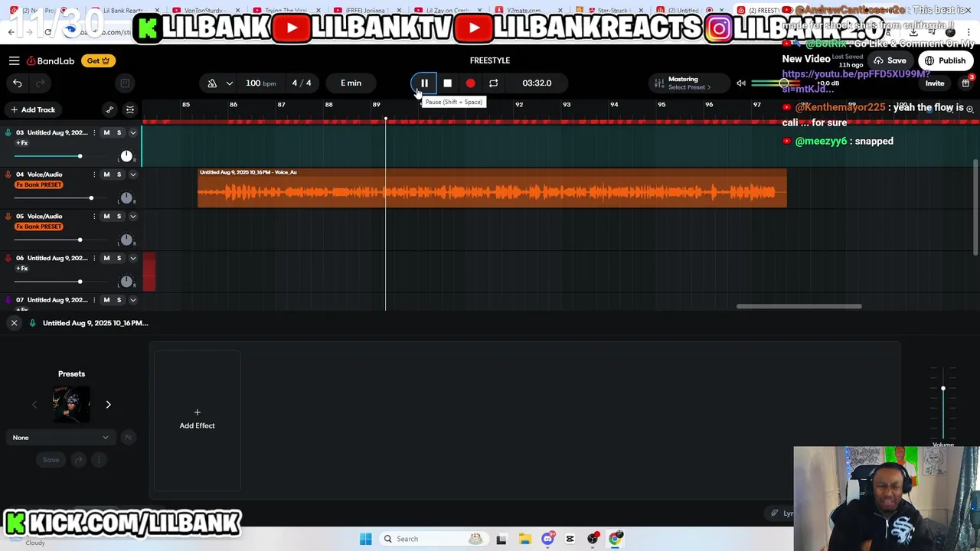Open track 04 Fx Bank PRESET
This screenshot has height=551, width=980.
click(39, 184)
